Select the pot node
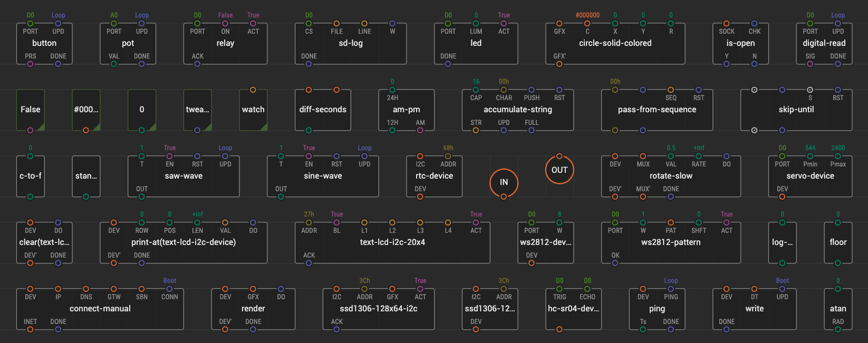Screen dimensions: 868x343 128,43
